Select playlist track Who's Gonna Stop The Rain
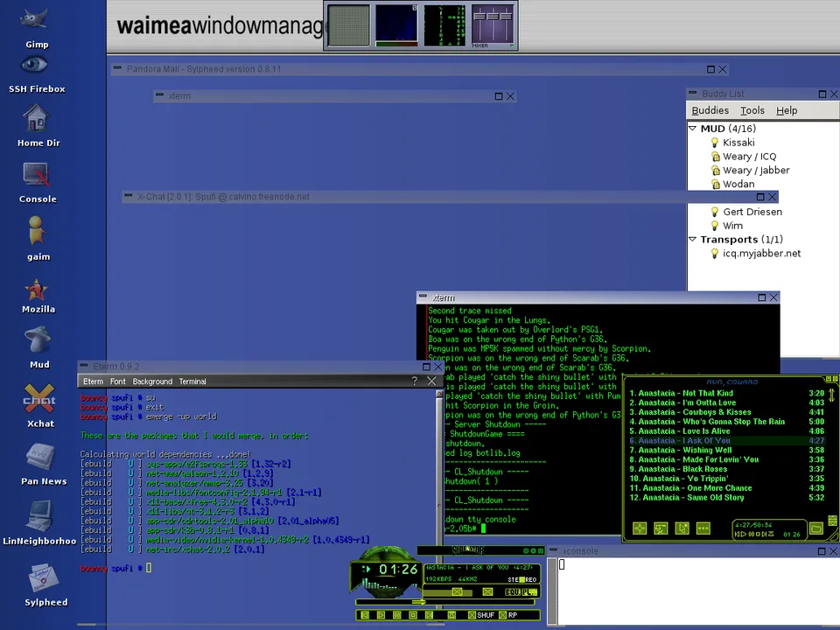The image size is (840, 630). tap(727, 422)
